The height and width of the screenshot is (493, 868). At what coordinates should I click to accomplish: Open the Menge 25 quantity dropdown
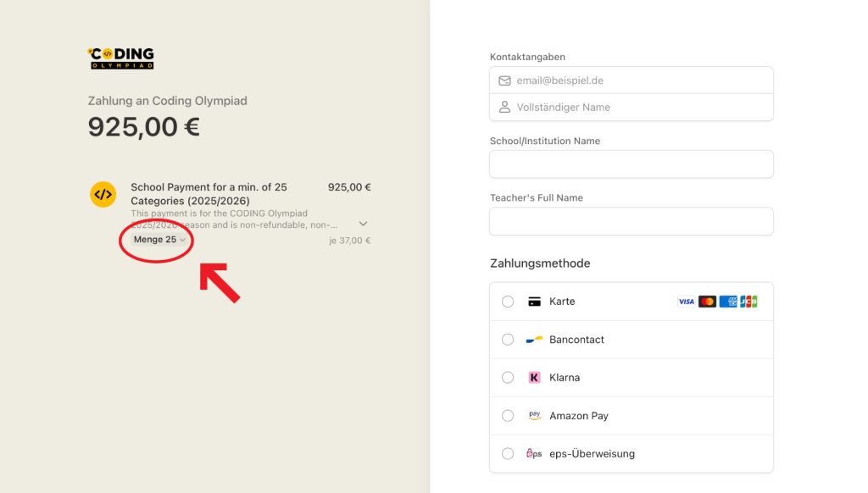[159, 240]
